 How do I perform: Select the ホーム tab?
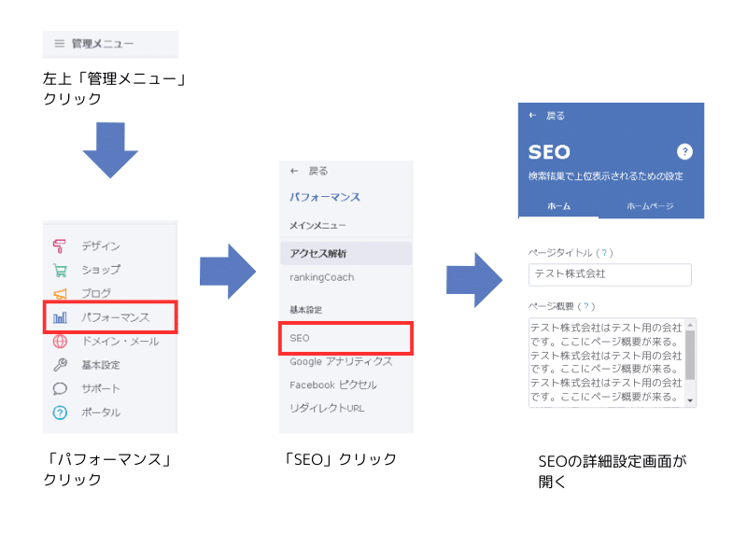pyautogui.click(x=559, y=207)
